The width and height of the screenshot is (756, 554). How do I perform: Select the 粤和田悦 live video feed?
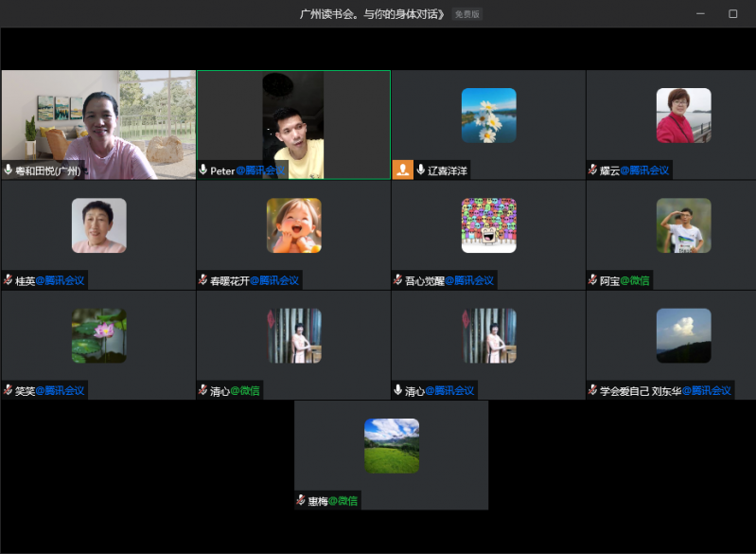pos(98,118)
